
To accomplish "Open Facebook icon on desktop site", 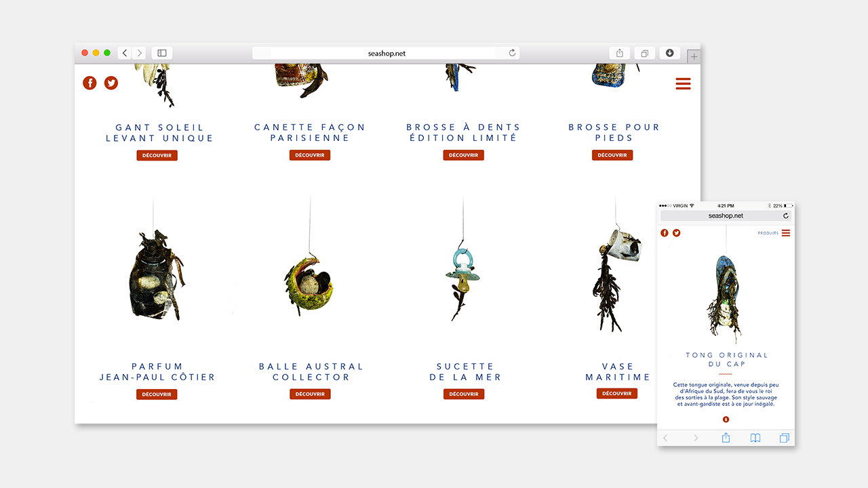I will [x=90, y=83].
